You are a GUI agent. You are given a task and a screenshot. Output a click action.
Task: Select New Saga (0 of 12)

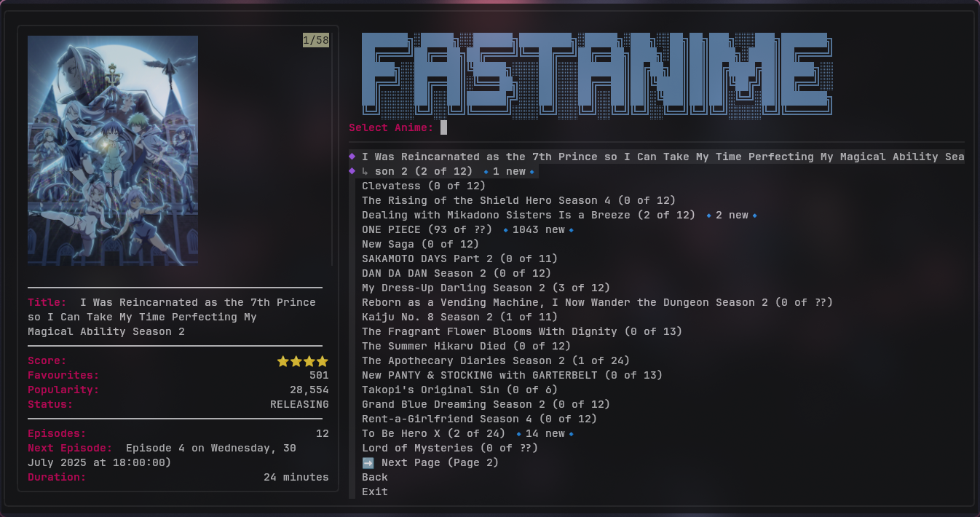tap(421, 245)
